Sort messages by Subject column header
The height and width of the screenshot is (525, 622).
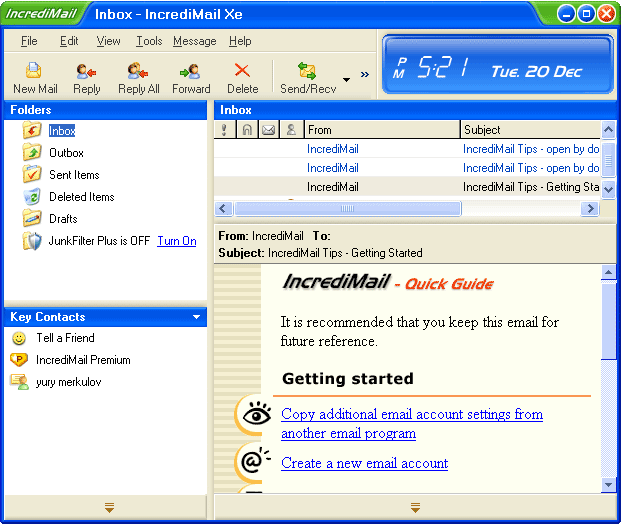click(530, 129)
